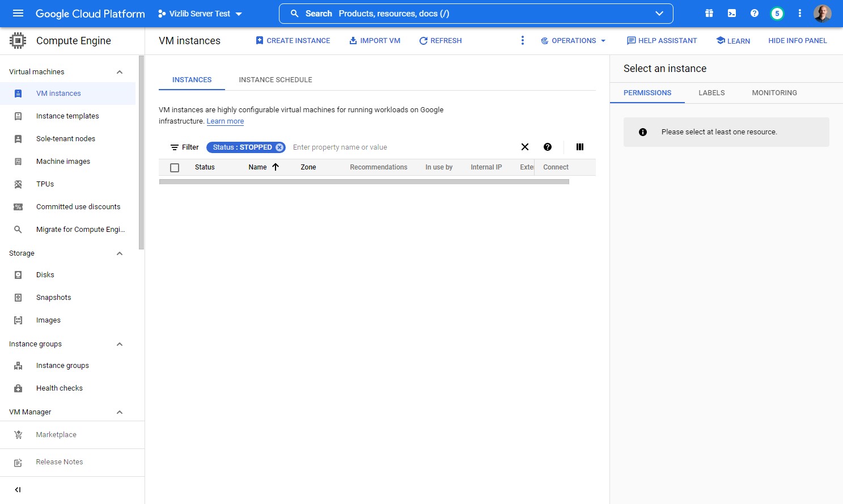
Task: Open the Vizlib Server Test project selector
Action: (200, 14)
